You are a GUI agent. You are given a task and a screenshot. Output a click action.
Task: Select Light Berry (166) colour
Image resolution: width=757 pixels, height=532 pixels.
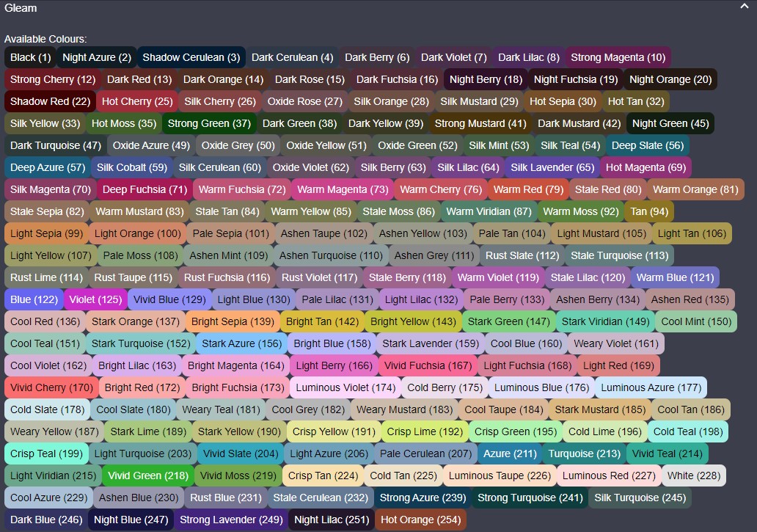click(334, 366)
